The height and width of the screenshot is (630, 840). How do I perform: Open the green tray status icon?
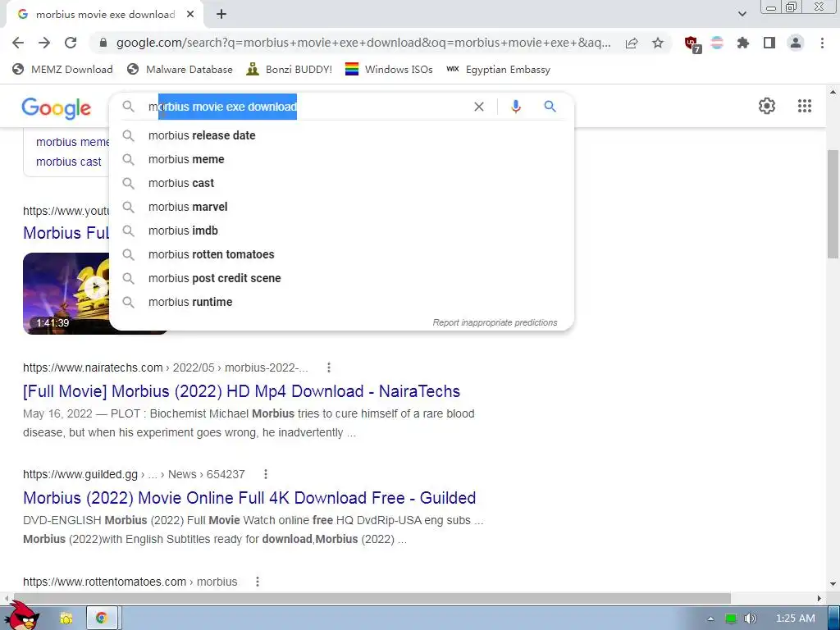(x=731, y=619)
